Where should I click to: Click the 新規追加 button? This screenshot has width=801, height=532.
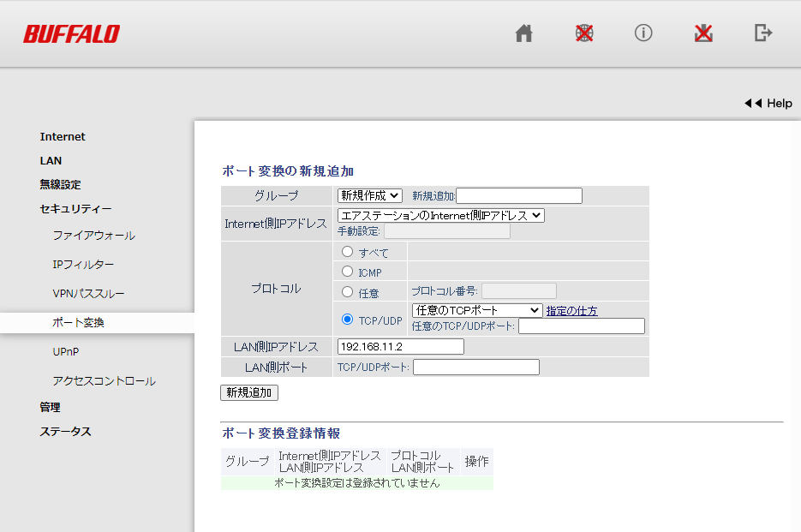coord(249,392)
